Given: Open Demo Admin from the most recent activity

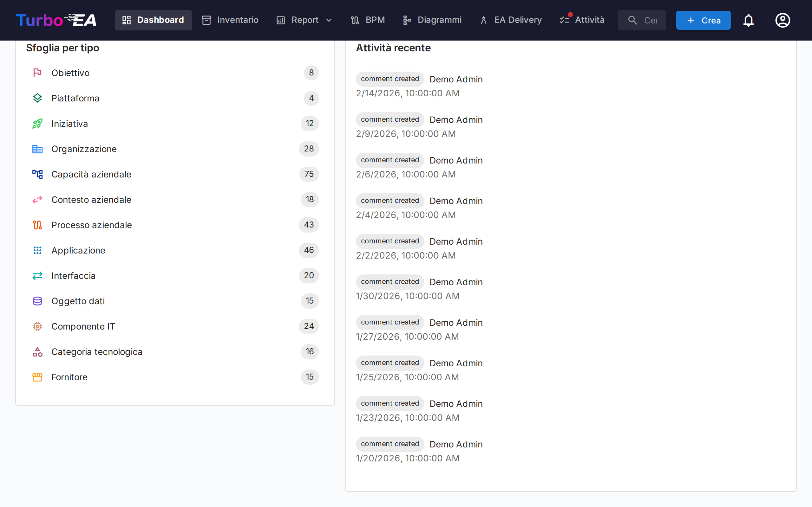Looking at the screenshot, I should 456,79.
